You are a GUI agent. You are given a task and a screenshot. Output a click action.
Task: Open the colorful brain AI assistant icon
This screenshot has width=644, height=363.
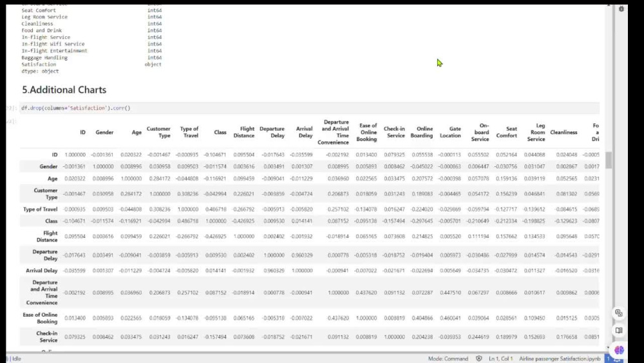tap(619, 350)
